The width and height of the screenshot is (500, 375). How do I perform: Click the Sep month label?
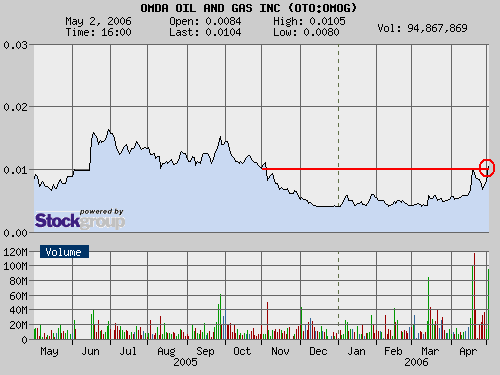[x=205, y=351]
